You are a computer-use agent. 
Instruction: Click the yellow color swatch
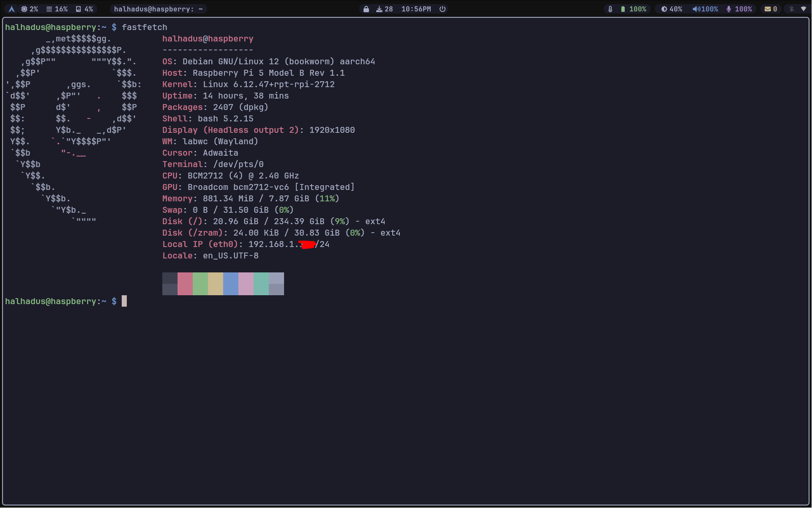[216, 283]
